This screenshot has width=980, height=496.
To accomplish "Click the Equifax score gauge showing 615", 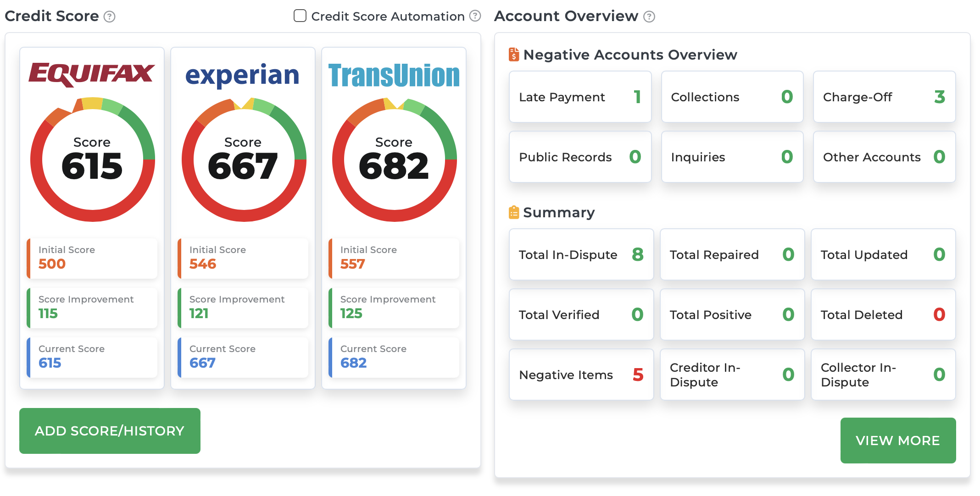I will 93,160.
